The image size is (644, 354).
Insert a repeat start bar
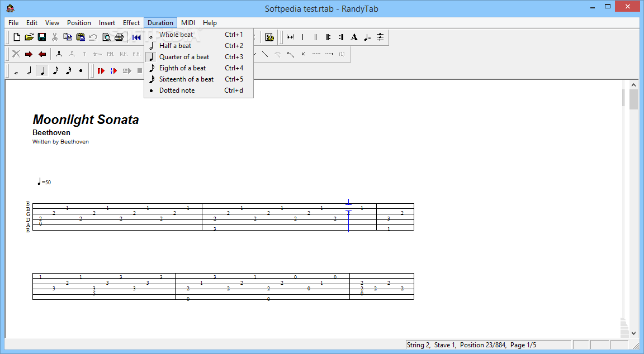pyautogui.click(x=328, y=37)
